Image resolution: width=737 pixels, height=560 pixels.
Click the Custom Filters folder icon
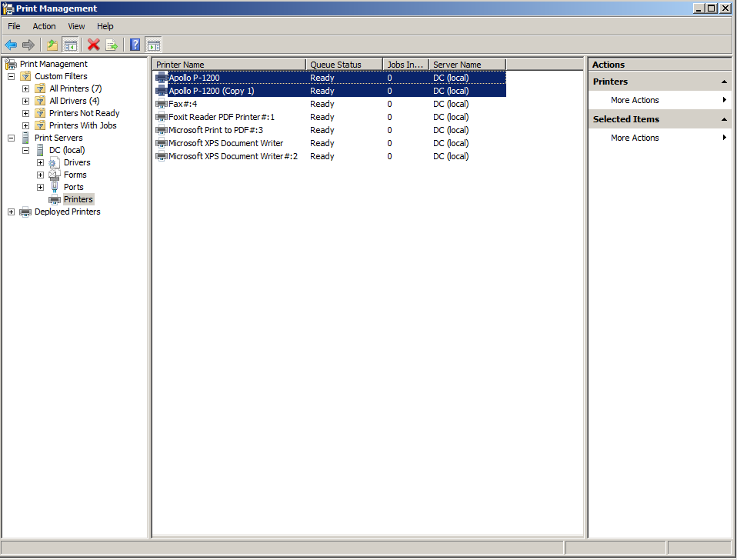click(x=26, y=76)
